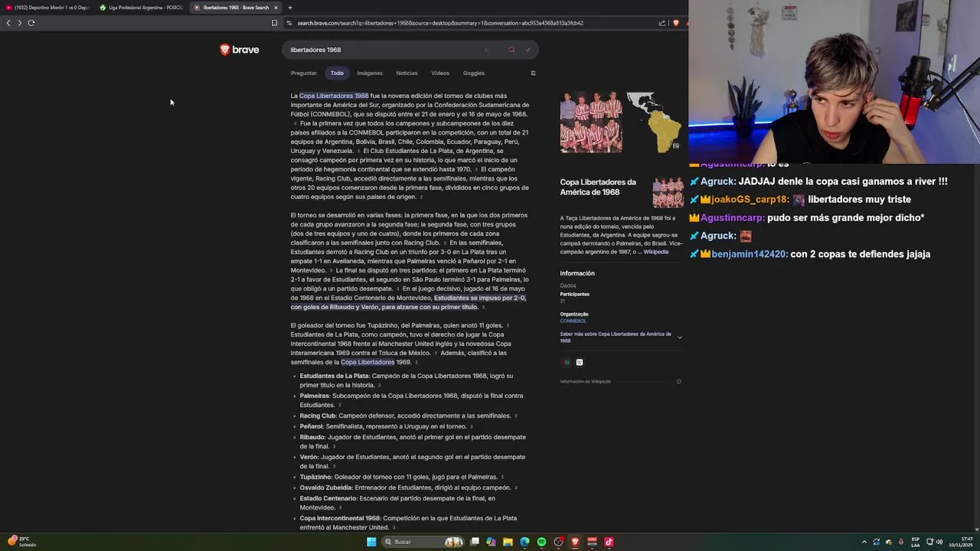Open the weather widget showing 25°C
Screen dimensions: 980x551
click(x=21, y=542)
